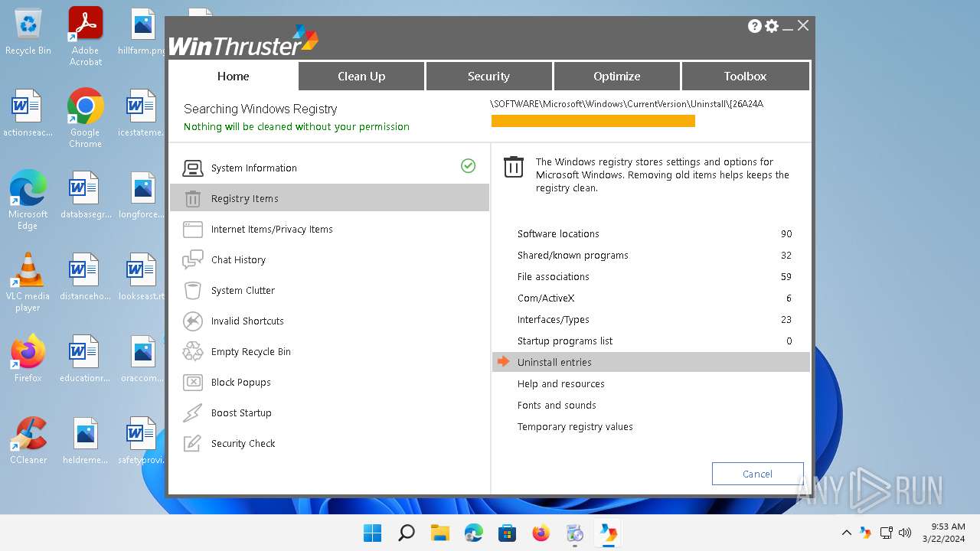Select the "Software locations" row
The height and width of the screenshot is (551, 980).
click(651, 234)
